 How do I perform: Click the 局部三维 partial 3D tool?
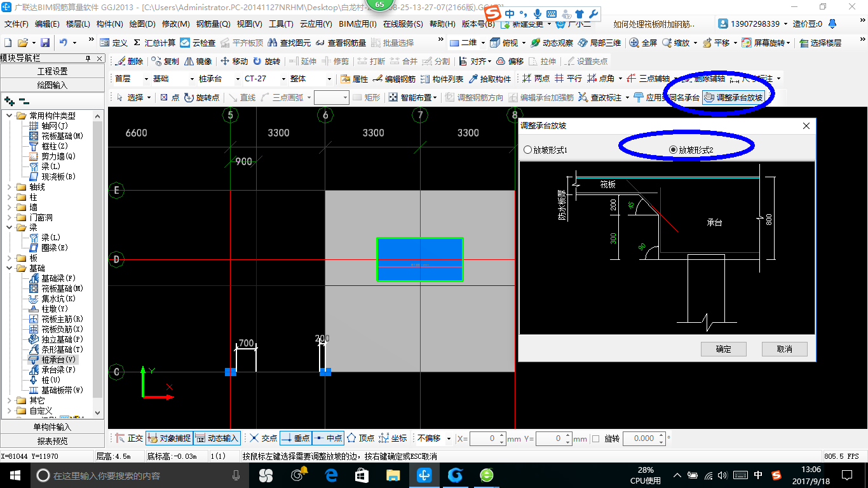599,43
